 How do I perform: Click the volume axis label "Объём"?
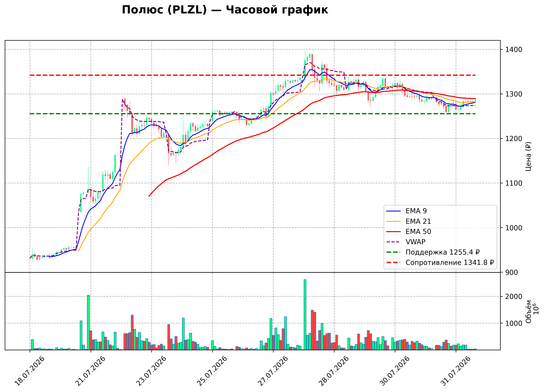(528, 311)
